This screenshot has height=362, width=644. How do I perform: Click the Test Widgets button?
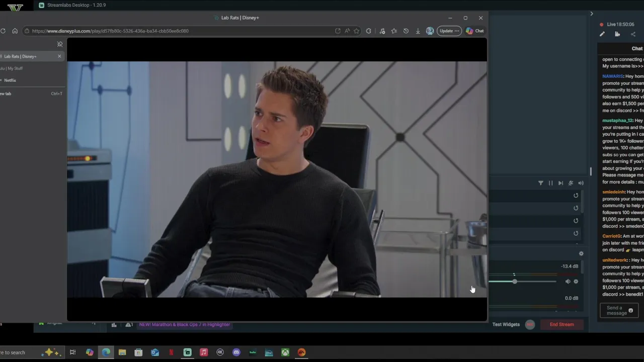click(x=506, y=324)
